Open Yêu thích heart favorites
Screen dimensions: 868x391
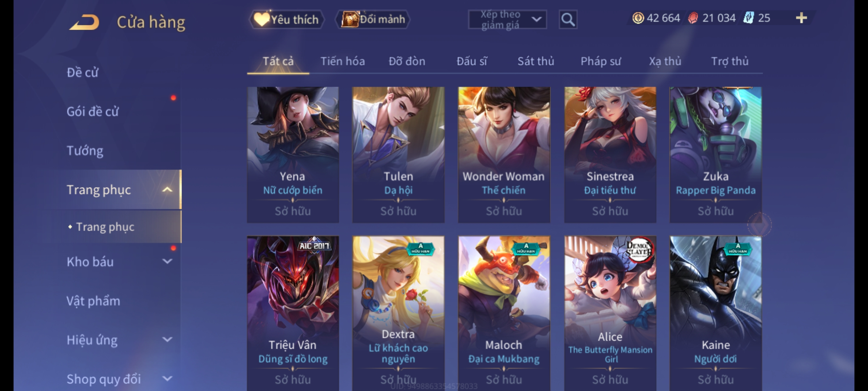point(286,19)
